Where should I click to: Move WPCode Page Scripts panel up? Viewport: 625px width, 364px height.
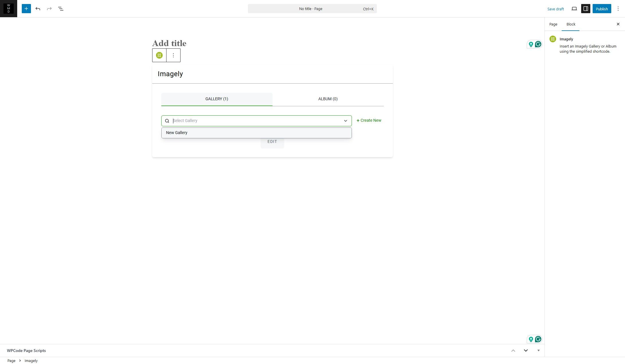coord(513,351)
